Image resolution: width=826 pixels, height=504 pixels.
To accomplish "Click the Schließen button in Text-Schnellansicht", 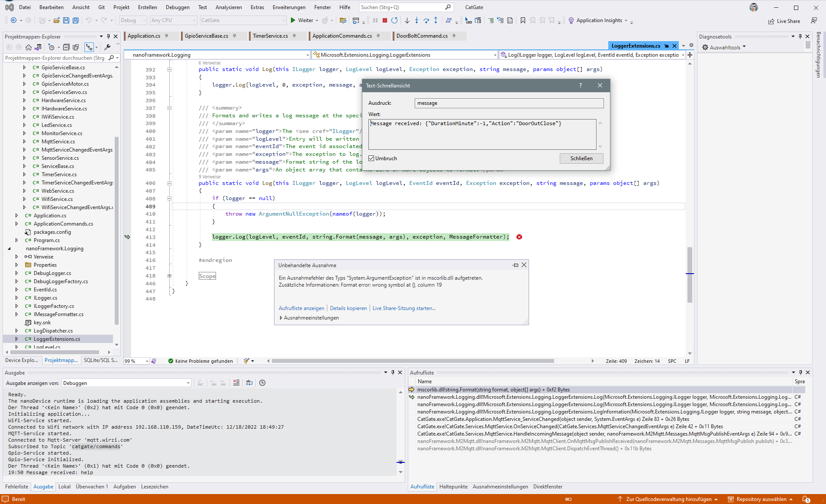I will [581, 158].
